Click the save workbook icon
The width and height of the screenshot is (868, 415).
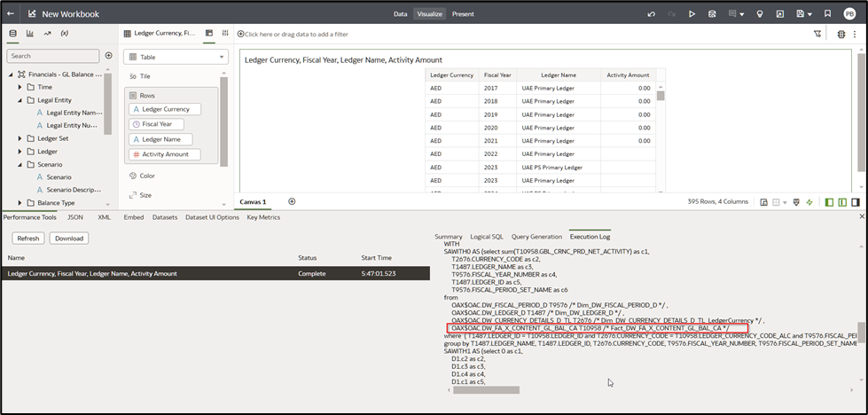pyautogui.click(x=800, y=14)
